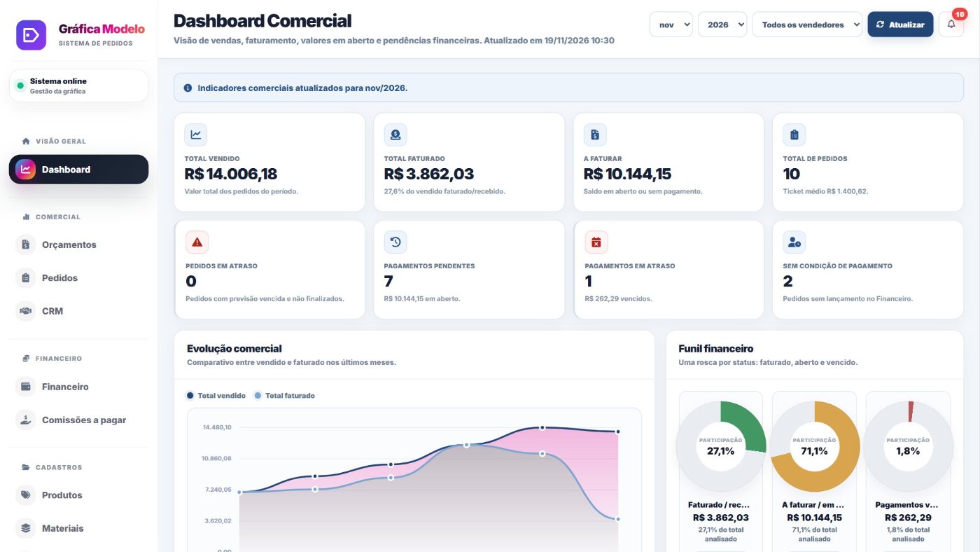Open the month dropdown showing nov
Viewport: 980px width, 552px height.
tap(671, 25)
